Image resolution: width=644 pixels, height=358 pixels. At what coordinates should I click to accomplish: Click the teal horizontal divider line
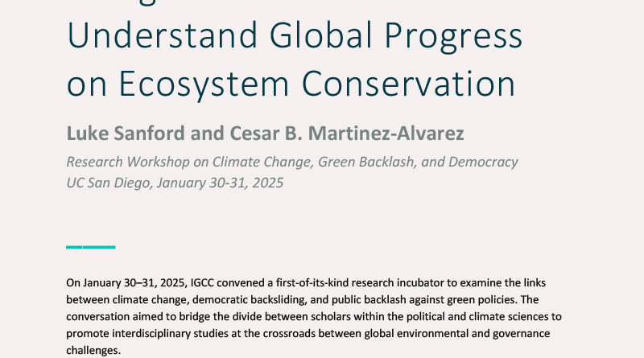(90, 246)
